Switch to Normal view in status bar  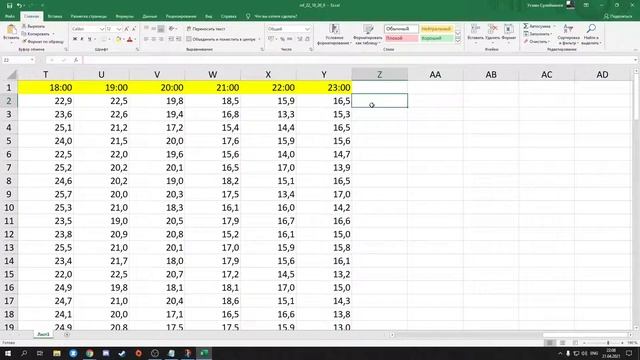[x=550, y=343]
